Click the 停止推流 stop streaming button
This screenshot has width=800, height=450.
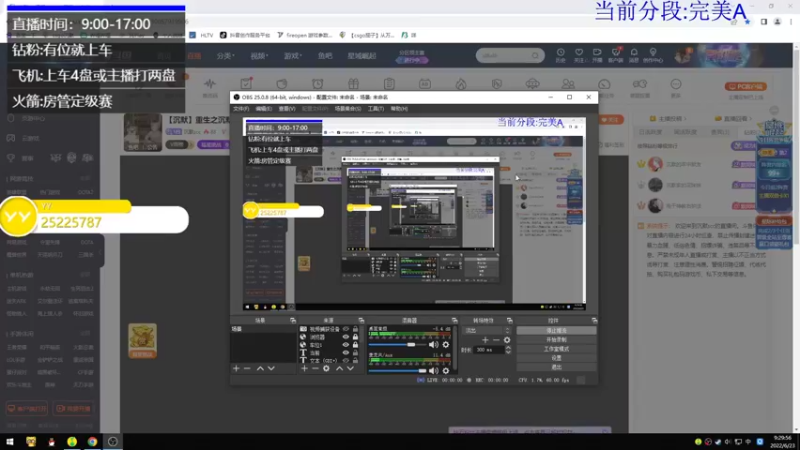click(556, 331)
